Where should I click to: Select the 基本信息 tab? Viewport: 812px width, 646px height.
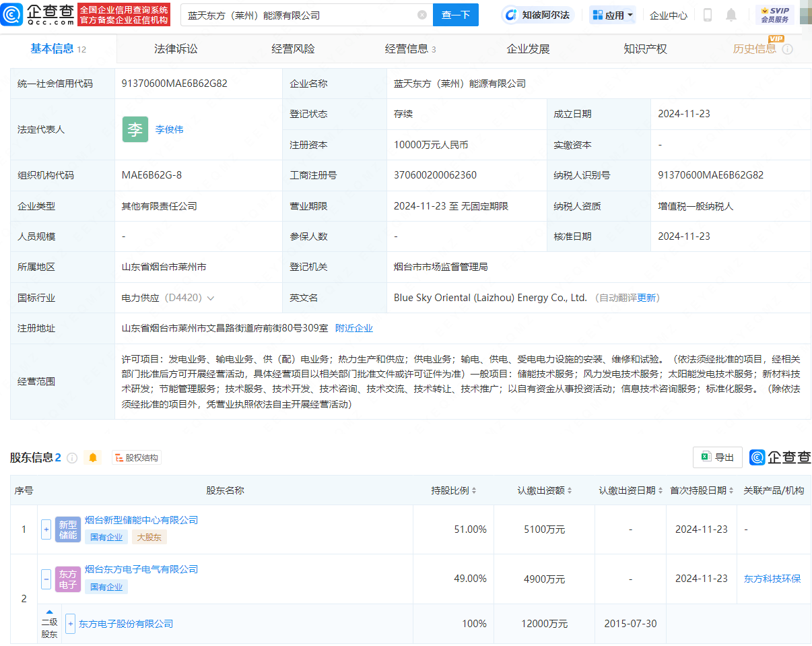[x=58, y=49]
